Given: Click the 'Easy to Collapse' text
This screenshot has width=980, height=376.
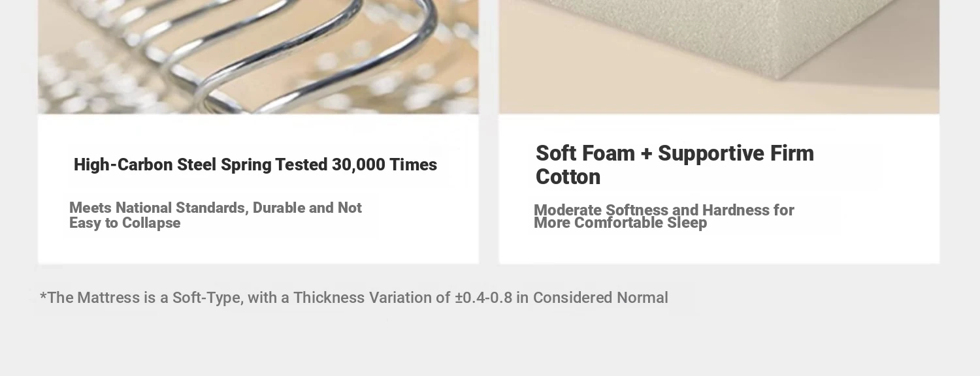Looking at the screenshot, I should tap(125, 223).
